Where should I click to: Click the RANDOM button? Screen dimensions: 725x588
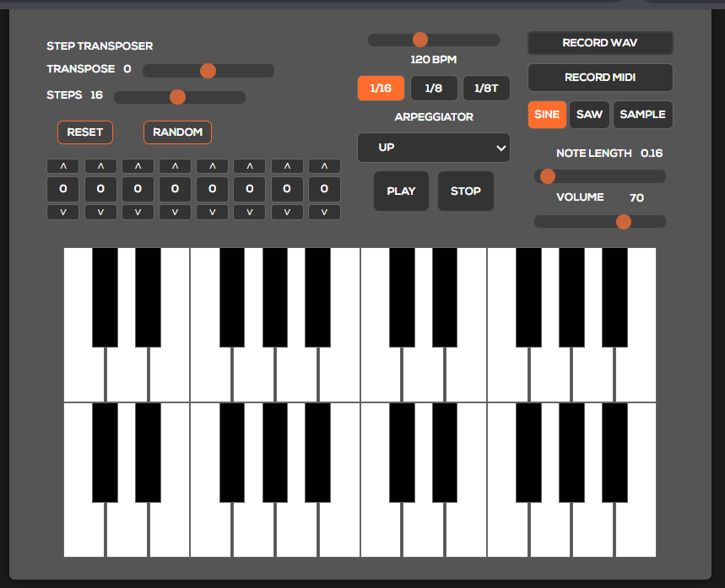(177, 132)
